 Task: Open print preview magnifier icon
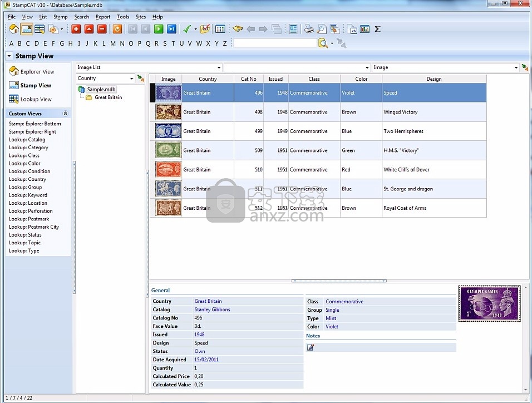(x=322, y=29)
